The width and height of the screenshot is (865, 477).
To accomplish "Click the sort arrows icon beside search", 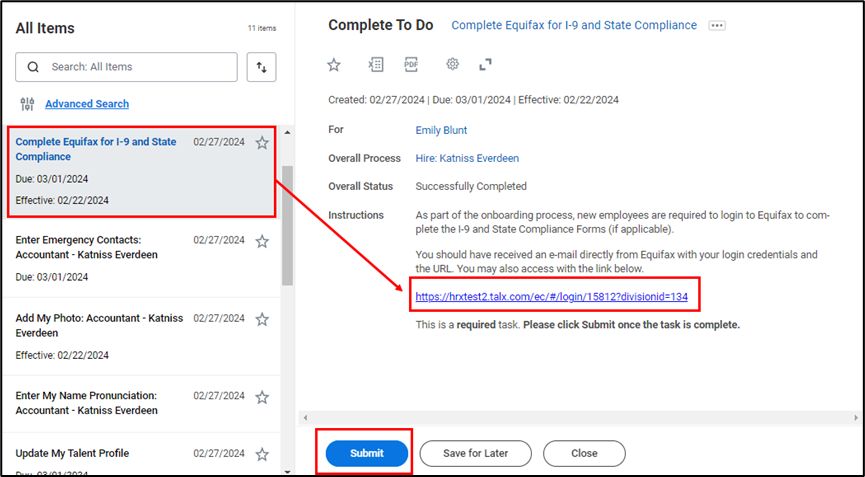I will pyautogui.click(x=261, y=67).
